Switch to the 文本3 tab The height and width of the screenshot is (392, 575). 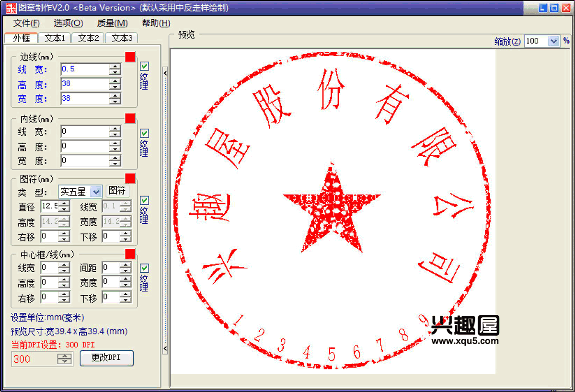pyautogui.click(x=122, y=38)
